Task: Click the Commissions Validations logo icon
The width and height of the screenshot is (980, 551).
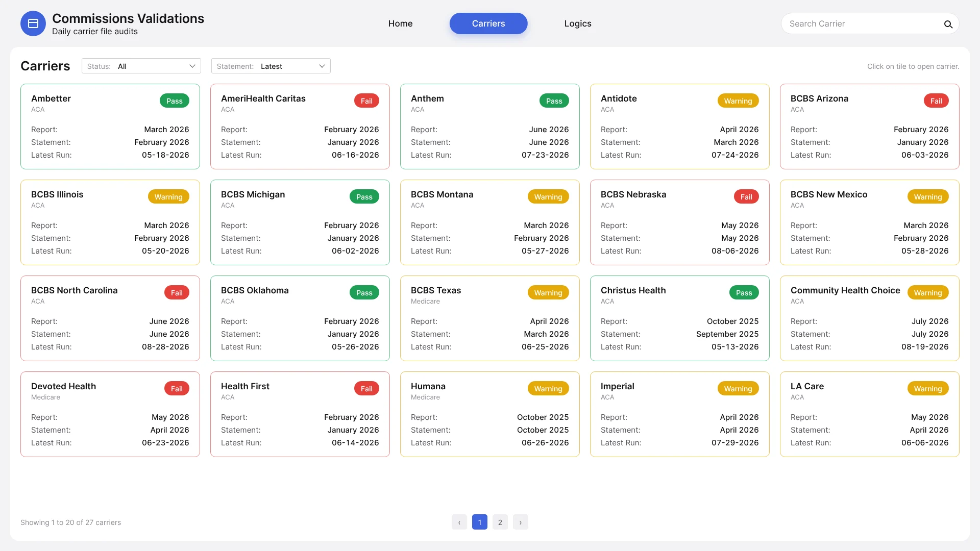Action: [33, 23]
